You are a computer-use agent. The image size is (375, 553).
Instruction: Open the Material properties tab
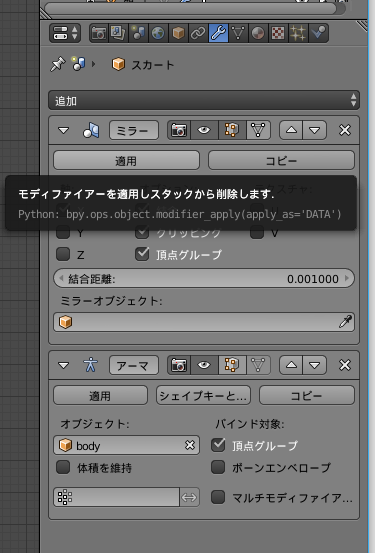click(x=258, y=33)
